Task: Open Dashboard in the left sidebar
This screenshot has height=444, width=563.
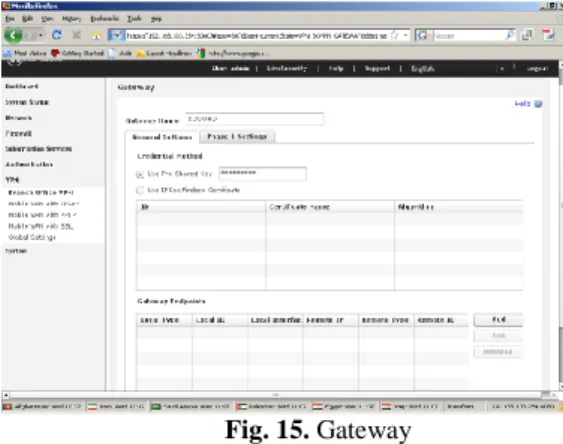Action: point(22,86)
